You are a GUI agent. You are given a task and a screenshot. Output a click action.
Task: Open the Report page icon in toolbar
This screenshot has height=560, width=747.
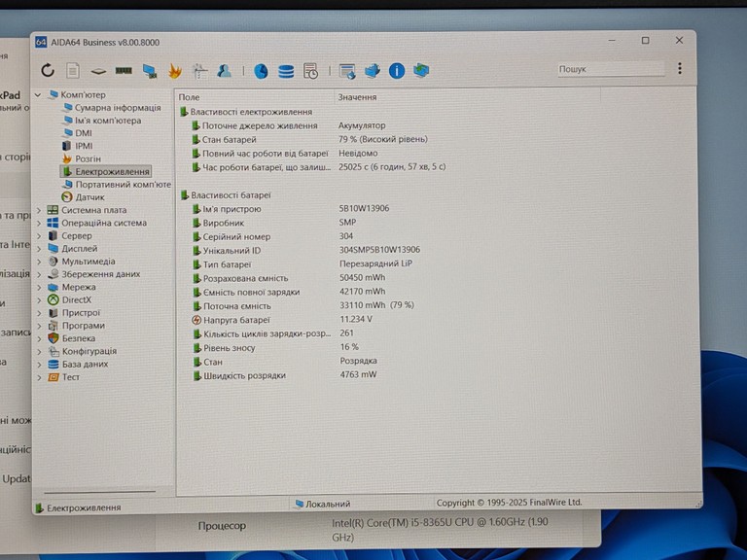click(x=73, y=70)
